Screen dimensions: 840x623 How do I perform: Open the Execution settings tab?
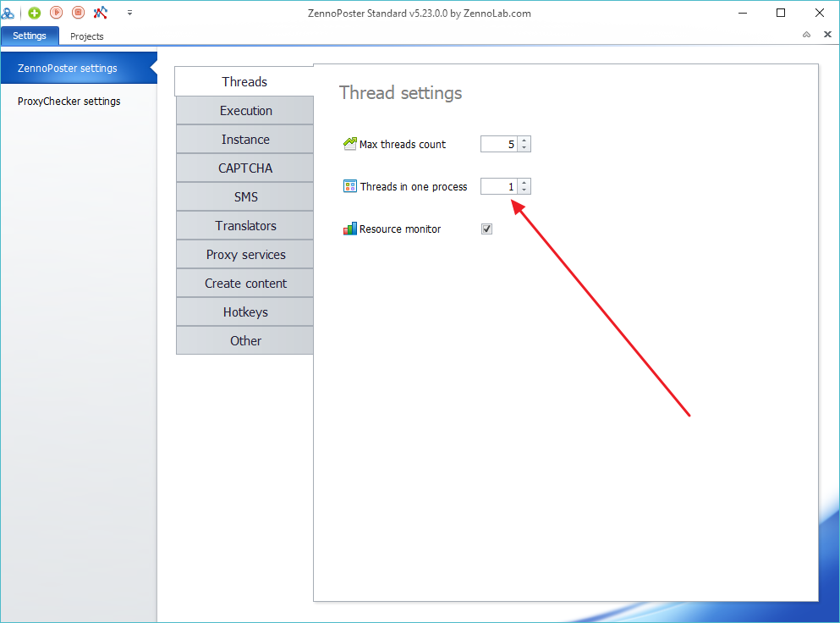[245, 110]
